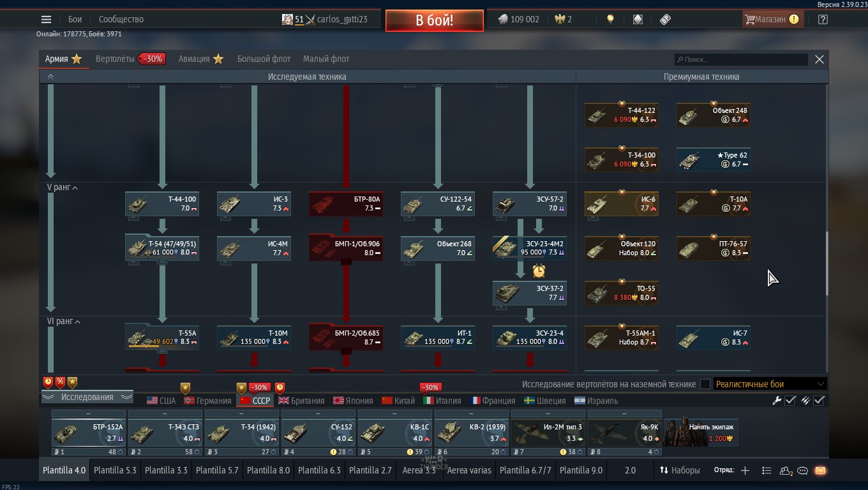Select premium ★Type 62 card
Viewport: 868px width, 490px height.
(x=714, y=160)
